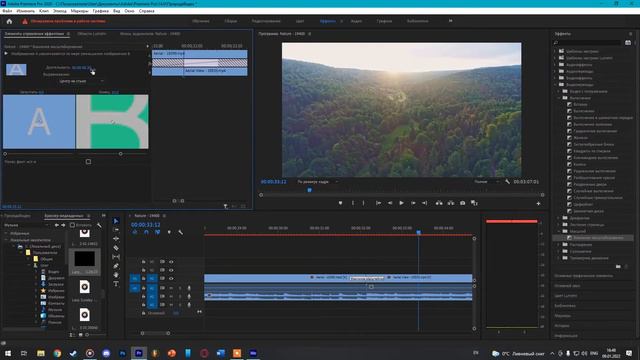
Task: Open the 'Файл' menu
Action: 7,11
